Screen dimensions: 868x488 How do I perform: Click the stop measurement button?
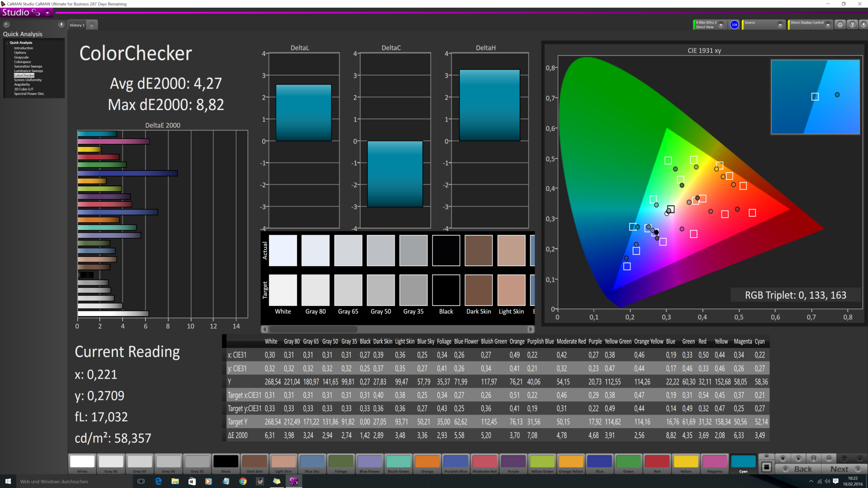[783, 458]
